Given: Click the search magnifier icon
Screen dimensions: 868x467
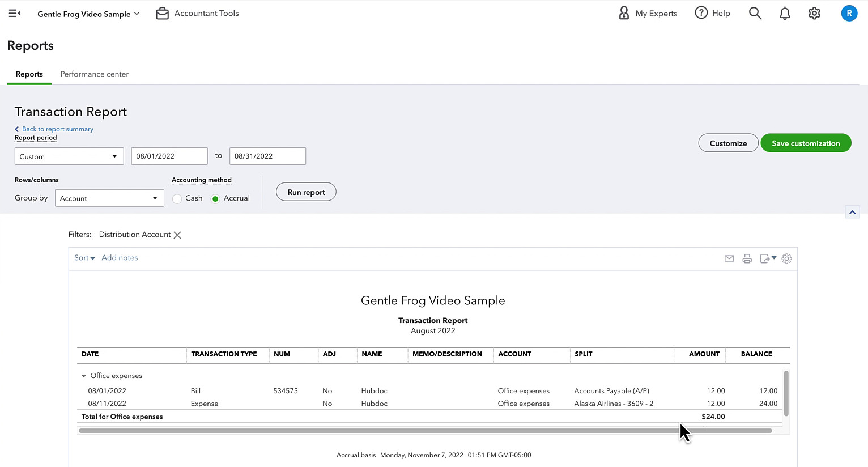Looking at the screenshot, I should pyautogui.click(x=755, y=13).
